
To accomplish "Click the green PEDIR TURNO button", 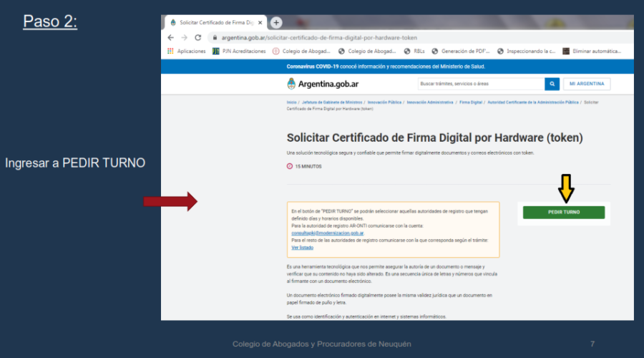I will 564,212.
